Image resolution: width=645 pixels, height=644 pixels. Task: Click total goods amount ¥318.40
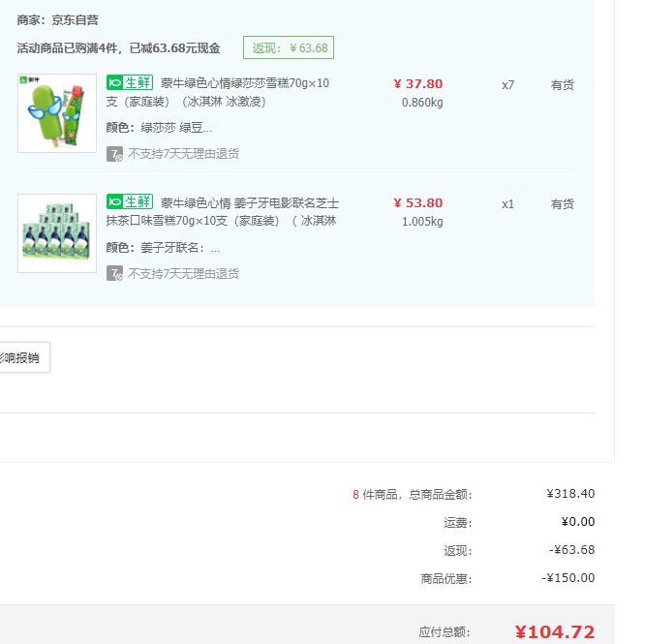(570, 494)
